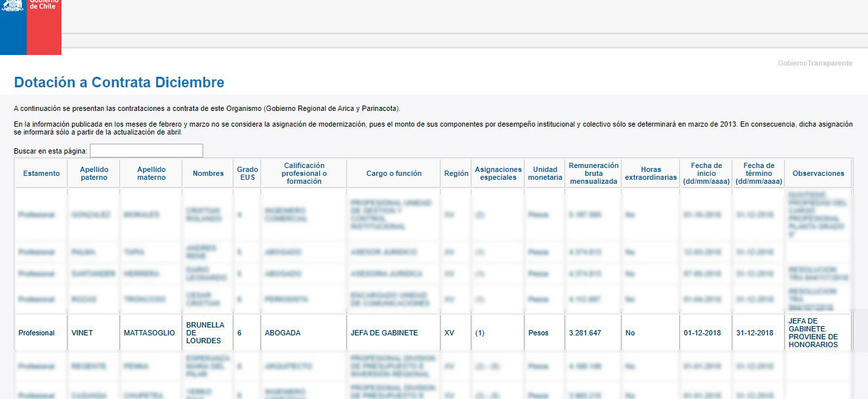Click the Asignaciones especiales column header
The image size is (868, 399).
tap(498, 173)
